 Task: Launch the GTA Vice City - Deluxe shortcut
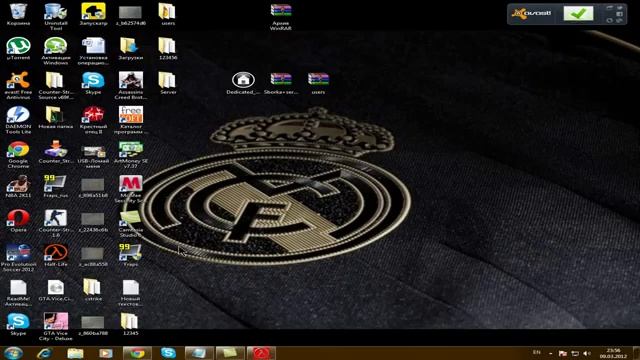pos(56,322)
